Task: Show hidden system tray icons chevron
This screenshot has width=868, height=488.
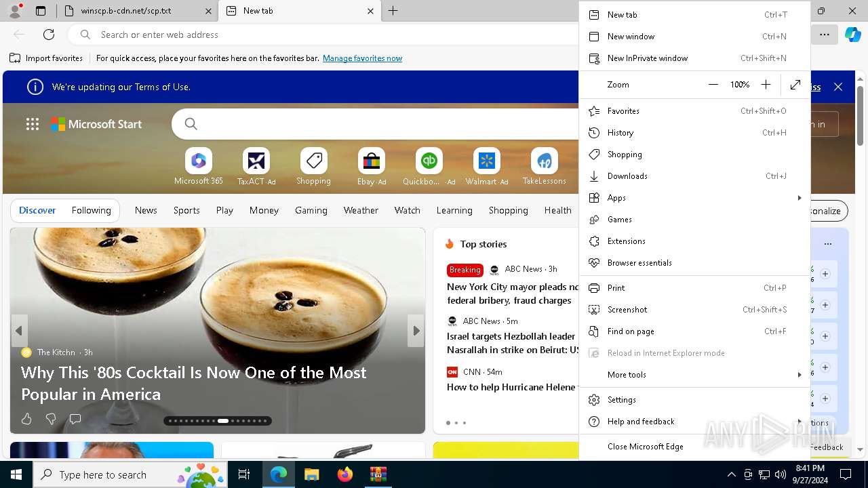Action: (731, 474)
